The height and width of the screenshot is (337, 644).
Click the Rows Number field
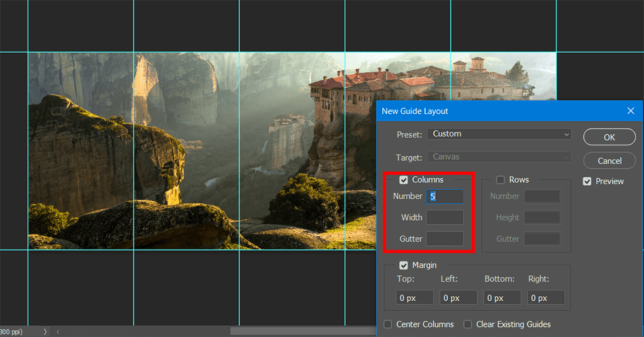click(542, 196)
